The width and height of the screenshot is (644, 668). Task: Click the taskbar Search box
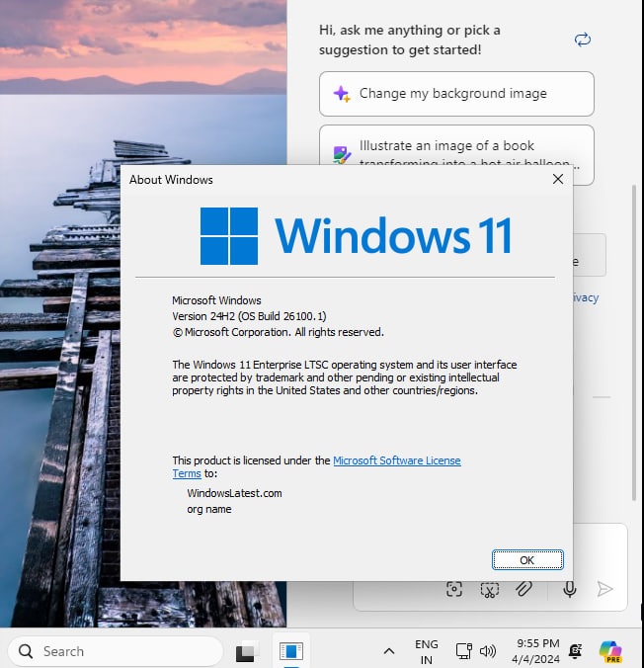click(116, 651)
